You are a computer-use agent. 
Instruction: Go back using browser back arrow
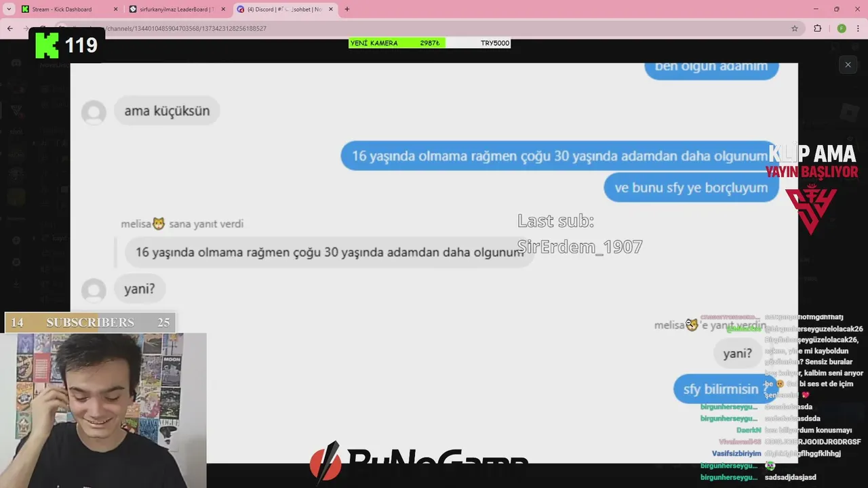coord(9,28)
